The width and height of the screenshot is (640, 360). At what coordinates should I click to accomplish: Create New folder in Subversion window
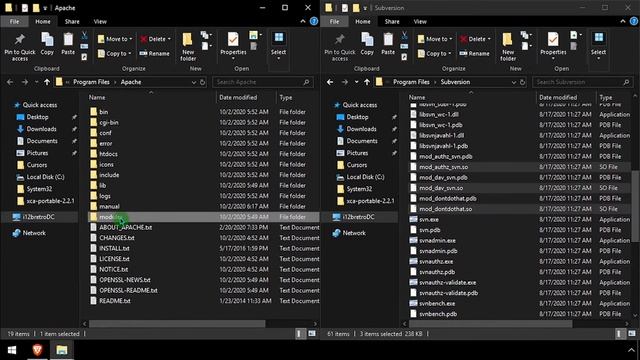point(508,47)
